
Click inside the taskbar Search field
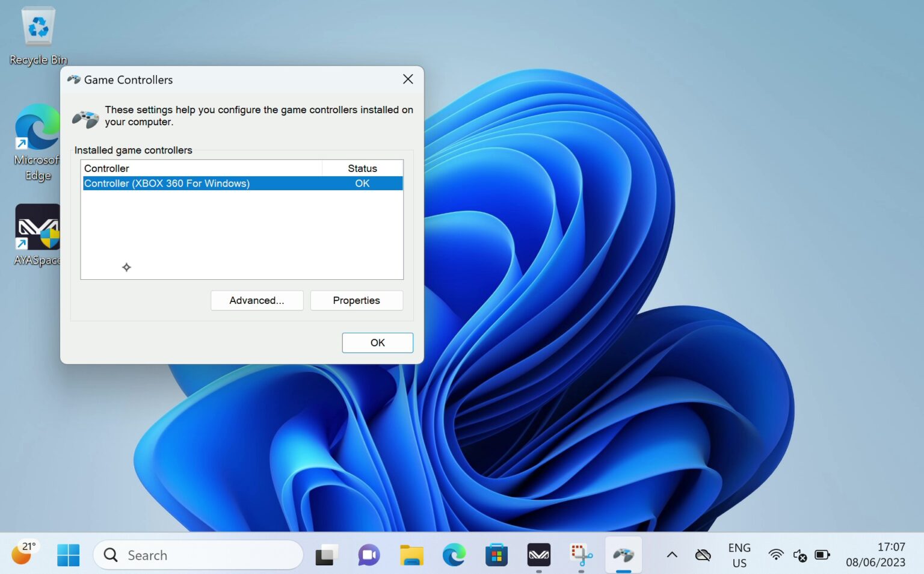coord(199,555)
